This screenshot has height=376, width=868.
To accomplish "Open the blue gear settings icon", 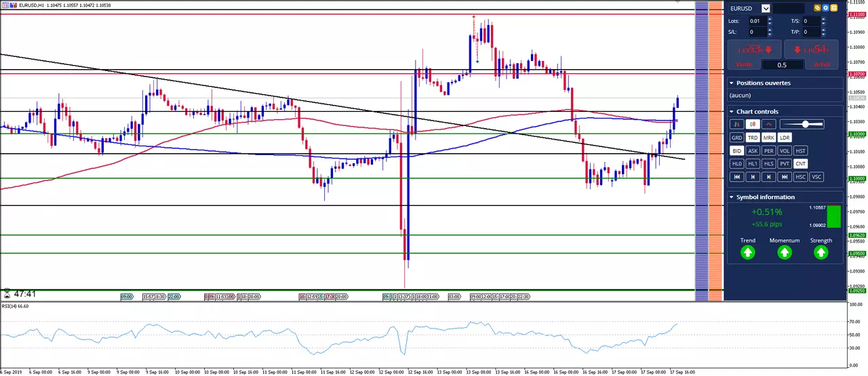I will click(825, 8).
